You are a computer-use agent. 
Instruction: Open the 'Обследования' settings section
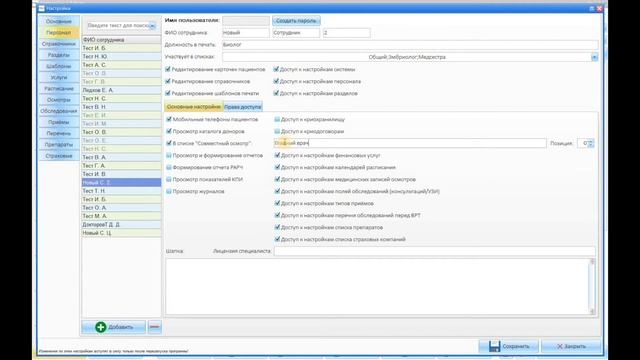(59, 111)
